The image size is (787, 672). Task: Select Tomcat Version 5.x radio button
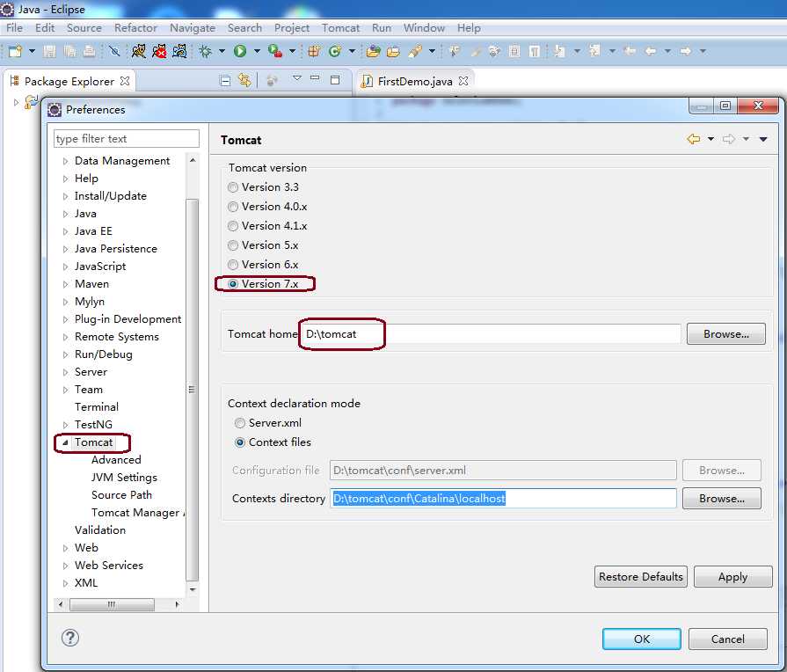[x=233, y=245]
